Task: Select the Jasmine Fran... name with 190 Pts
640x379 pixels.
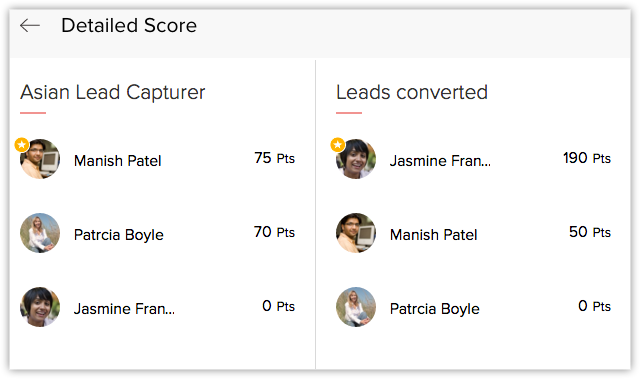Action: (440, 161)
